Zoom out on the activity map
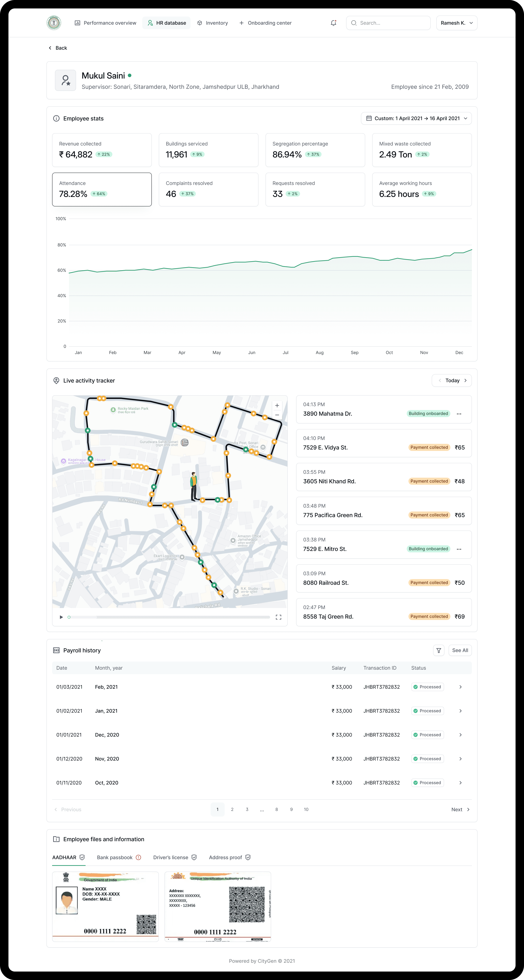 (277, 415)
